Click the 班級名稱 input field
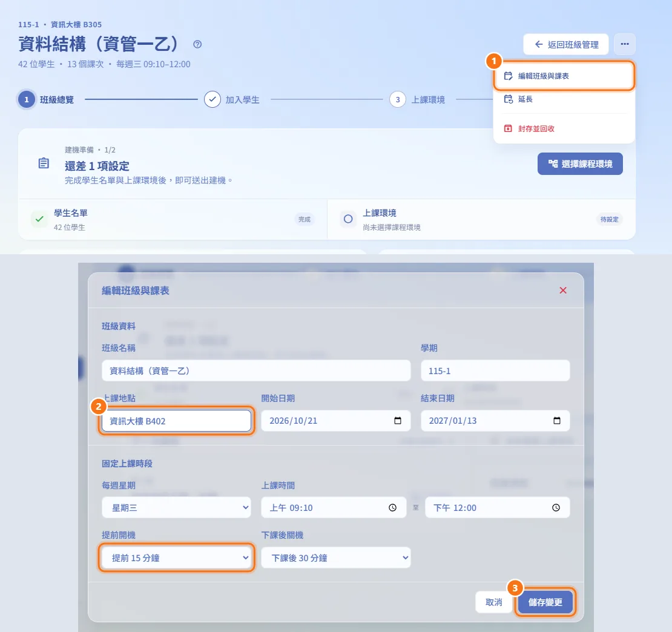 click(x=256, y=370)
